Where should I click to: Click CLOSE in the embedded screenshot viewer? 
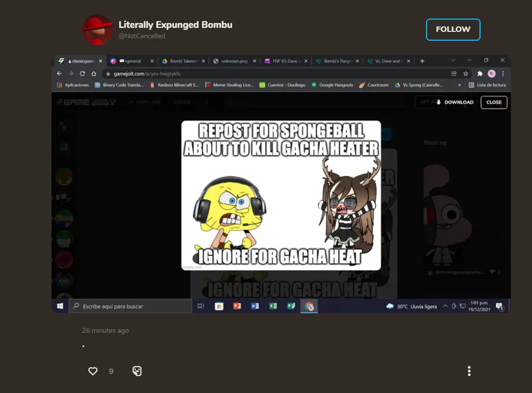click(494, 102)
